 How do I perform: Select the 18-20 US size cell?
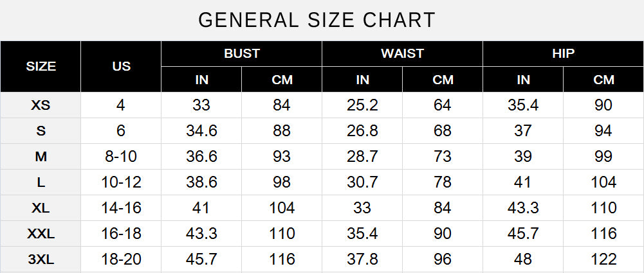[121, 260]
